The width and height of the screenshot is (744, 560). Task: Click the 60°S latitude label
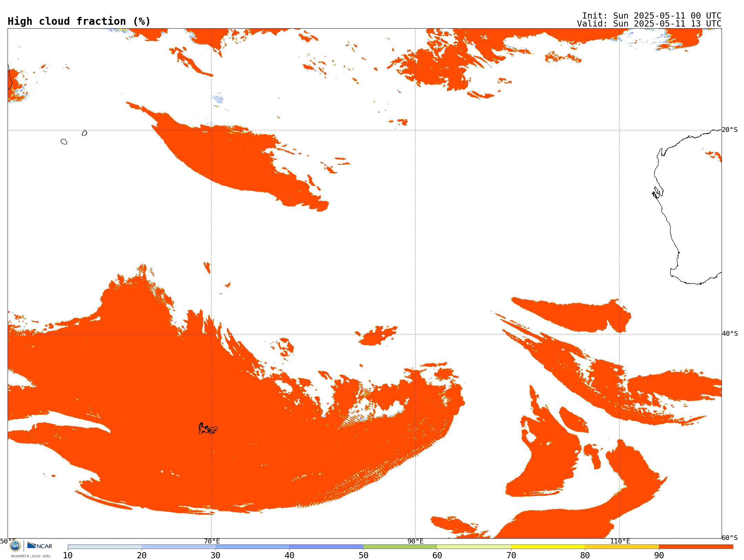point(730,538)
